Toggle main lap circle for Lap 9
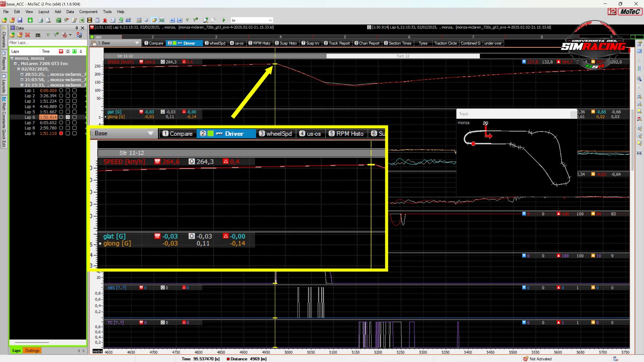 coord(61,133)
